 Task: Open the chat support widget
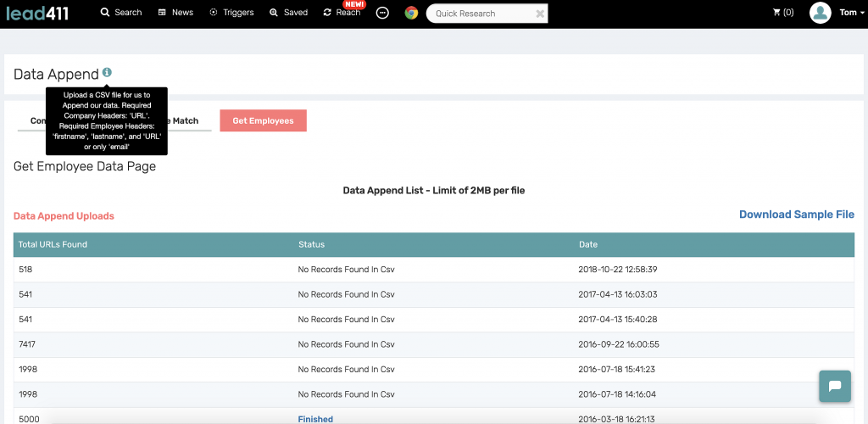[x=835, y=386]
